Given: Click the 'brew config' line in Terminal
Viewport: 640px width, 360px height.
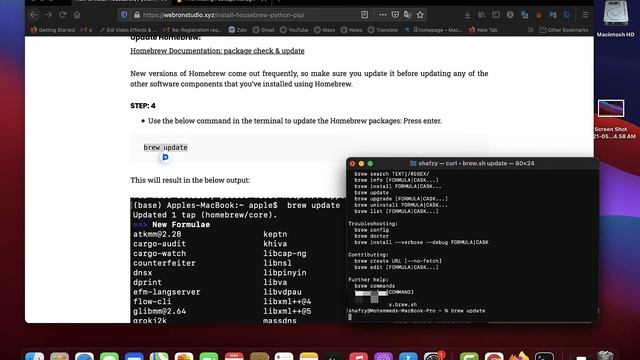Looking at the screenshot, I should pyautogui.click(x=371, y=230).
